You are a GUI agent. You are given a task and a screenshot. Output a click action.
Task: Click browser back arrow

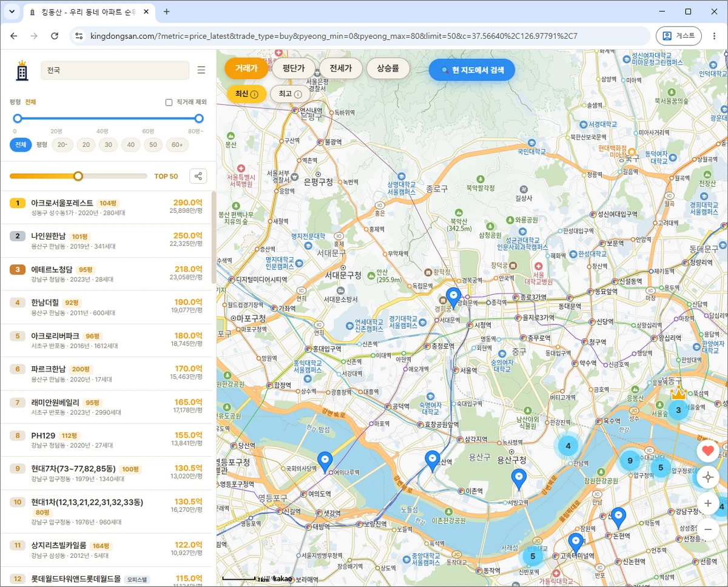pos(14,36)
